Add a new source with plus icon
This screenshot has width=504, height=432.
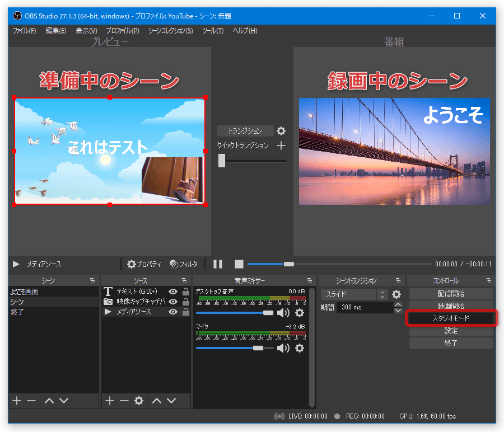[110, 401]
